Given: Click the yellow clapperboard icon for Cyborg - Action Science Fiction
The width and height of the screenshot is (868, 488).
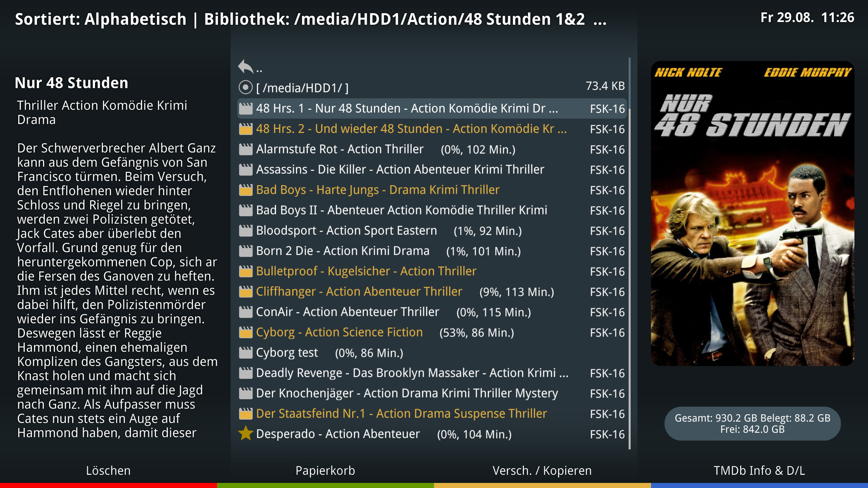Looking at the screenshot, I should coord(245,332).
